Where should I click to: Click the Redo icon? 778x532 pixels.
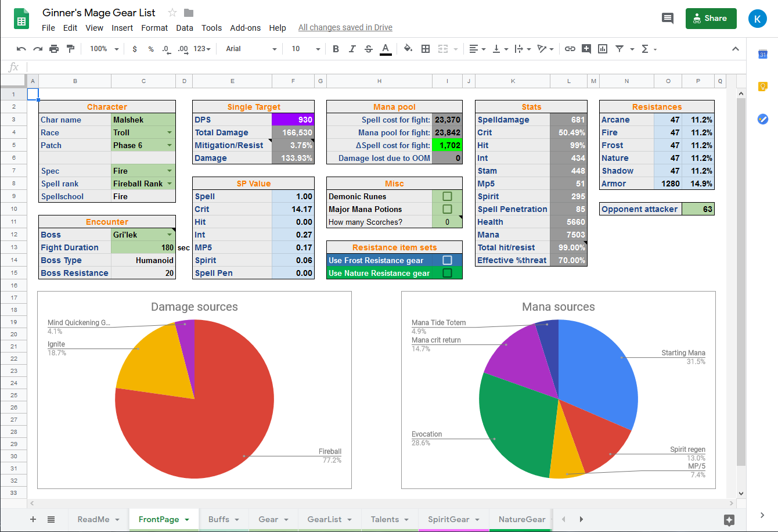38,49
